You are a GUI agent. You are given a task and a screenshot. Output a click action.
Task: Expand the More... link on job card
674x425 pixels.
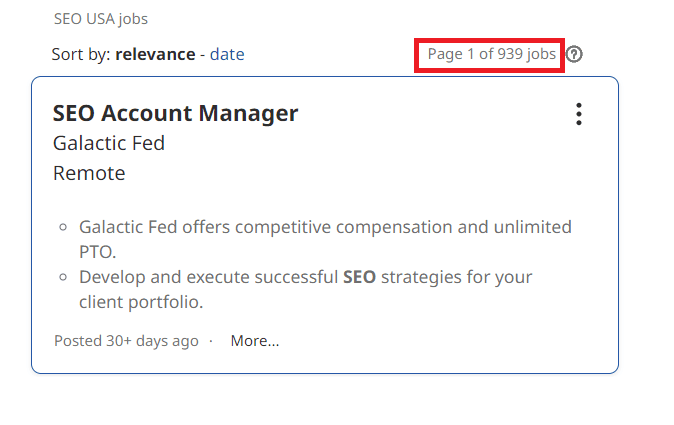[x=255, y=341]
